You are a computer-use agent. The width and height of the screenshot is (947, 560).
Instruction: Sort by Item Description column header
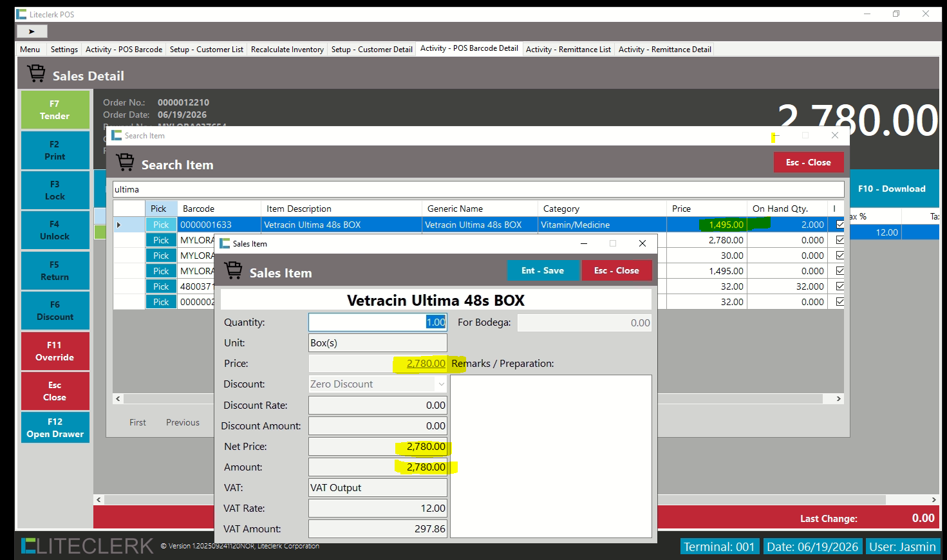click(341, 209)
